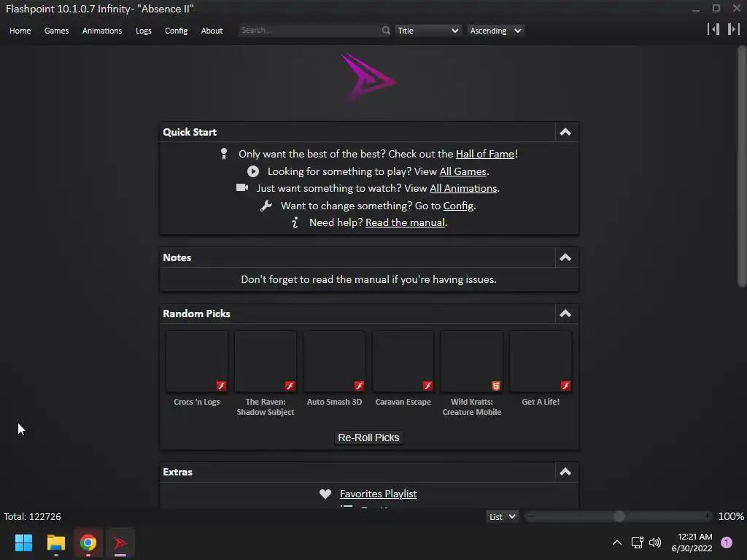This screenshot has height=560, width=747.
Task: Open the Ascending order dropdown
Action: (495, 31)
